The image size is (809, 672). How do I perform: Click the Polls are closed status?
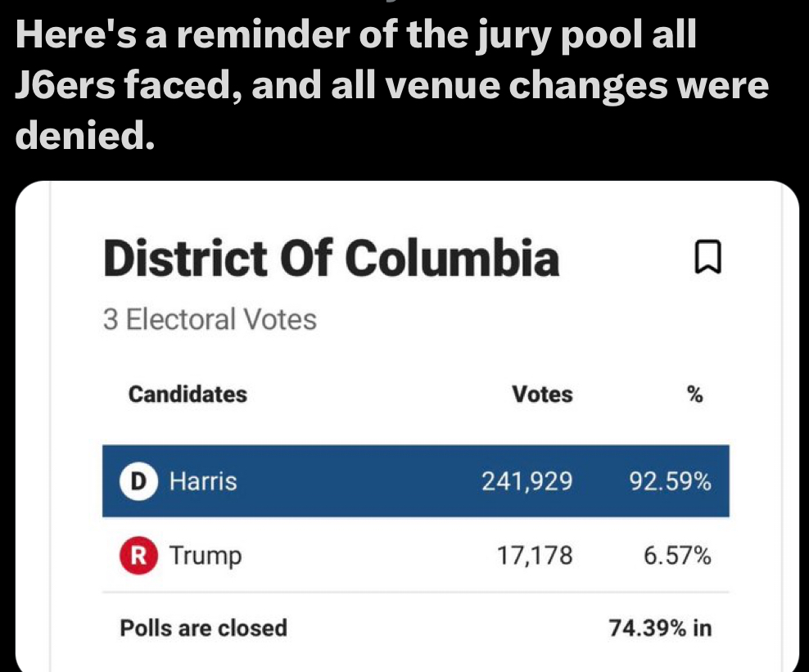pyautogui.click(x=204, y=628)
